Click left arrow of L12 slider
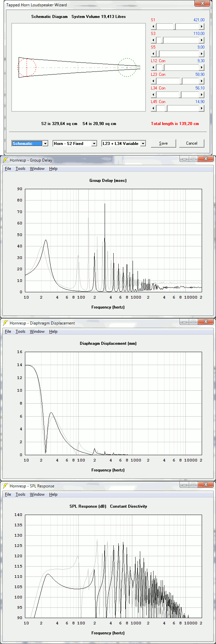This screenshot has width=216, height=644. pyautogui.click(x=153, y=67)
